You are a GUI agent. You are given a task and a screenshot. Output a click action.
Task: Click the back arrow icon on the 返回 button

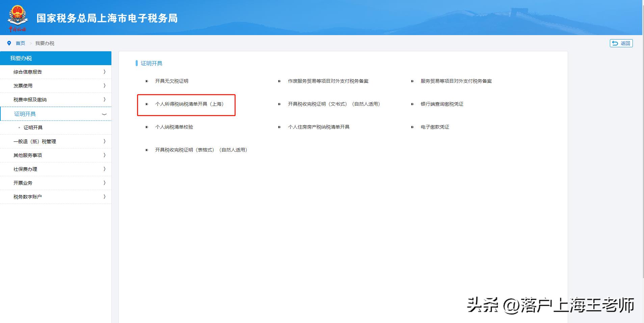coord(615,43)
